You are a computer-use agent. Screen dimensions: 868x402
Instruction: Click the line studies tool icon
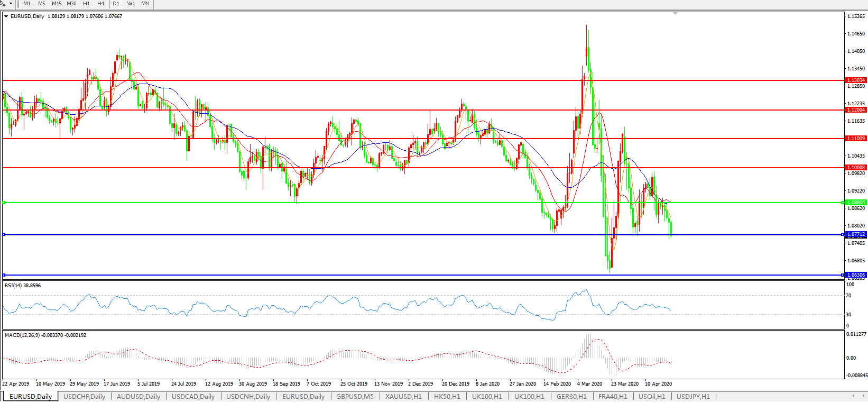click(x=3, y=4)
